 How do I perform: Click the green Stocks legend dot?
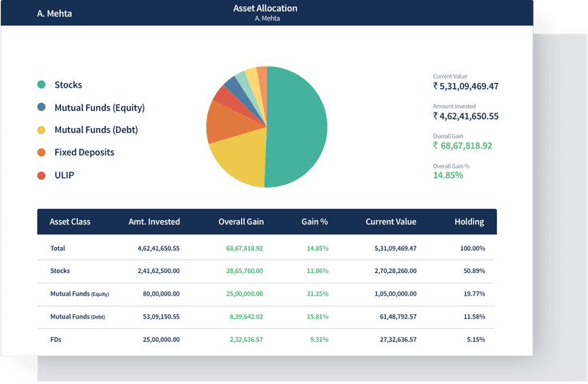point(41,85)
